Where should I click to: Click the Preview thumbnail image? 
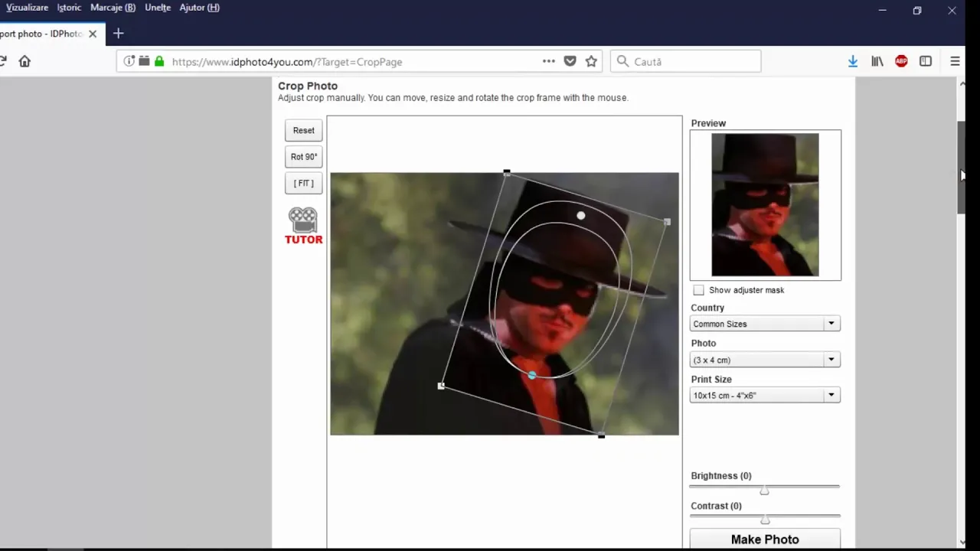(x=765, y=204)
